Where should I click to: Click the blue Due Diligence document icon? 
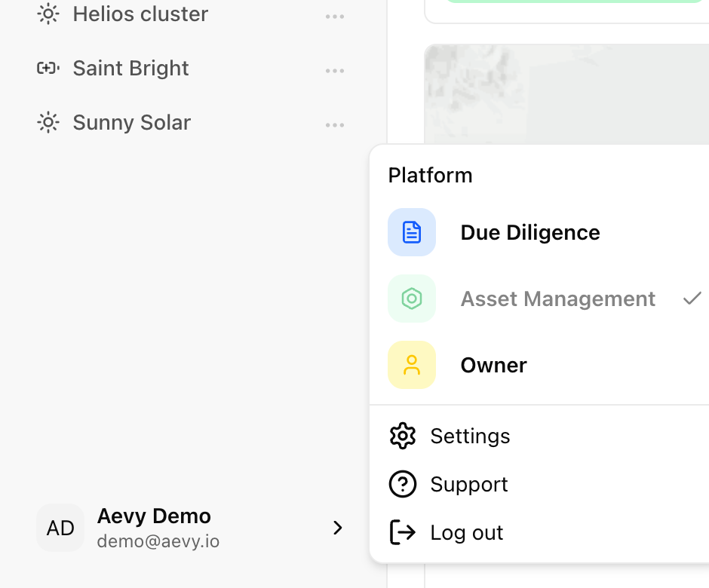tap(412, 232)
